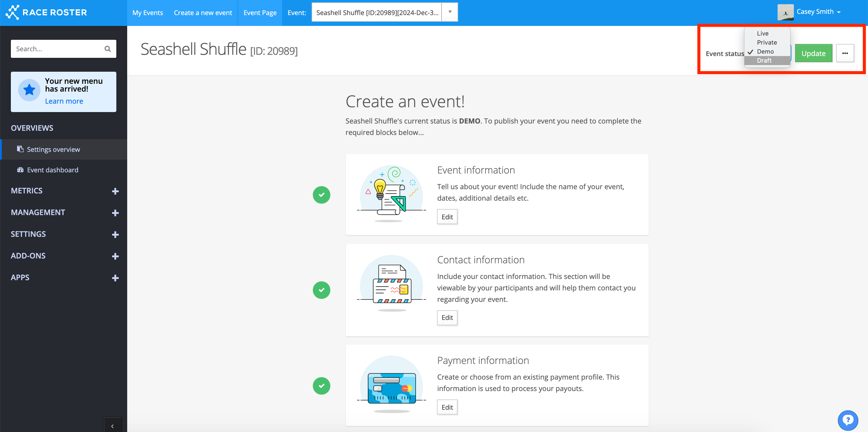868x432 pixels.
Task: Click Casey Smith's avatar picture
Action: click(x=785, y=12)
